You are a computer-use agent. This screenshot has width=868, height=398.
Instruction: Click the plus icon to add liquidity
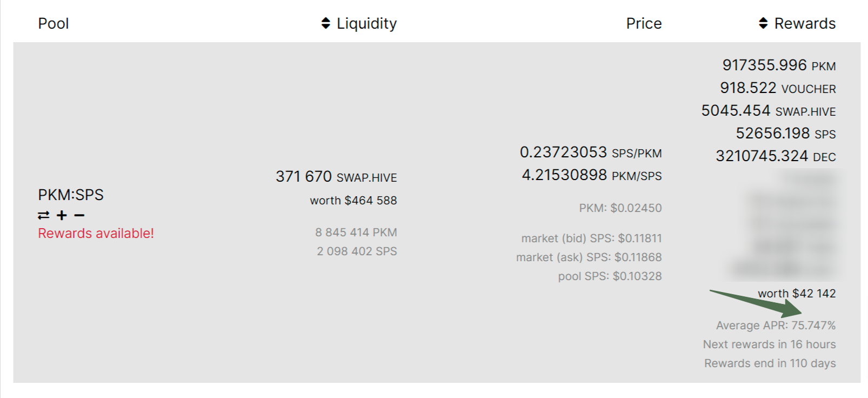point(62,215)
